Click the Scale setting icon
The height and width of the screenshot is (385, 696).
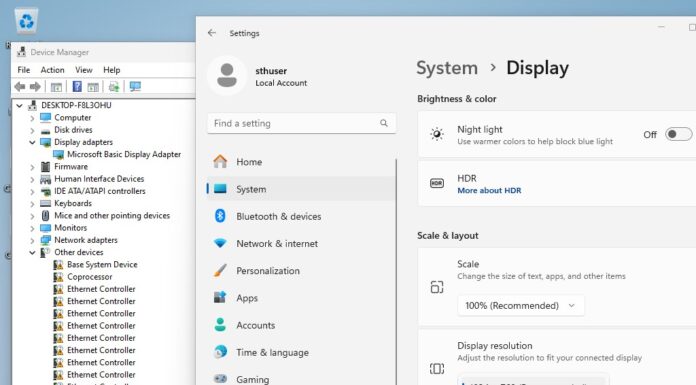pyautogui.click(x=437, y=287)
